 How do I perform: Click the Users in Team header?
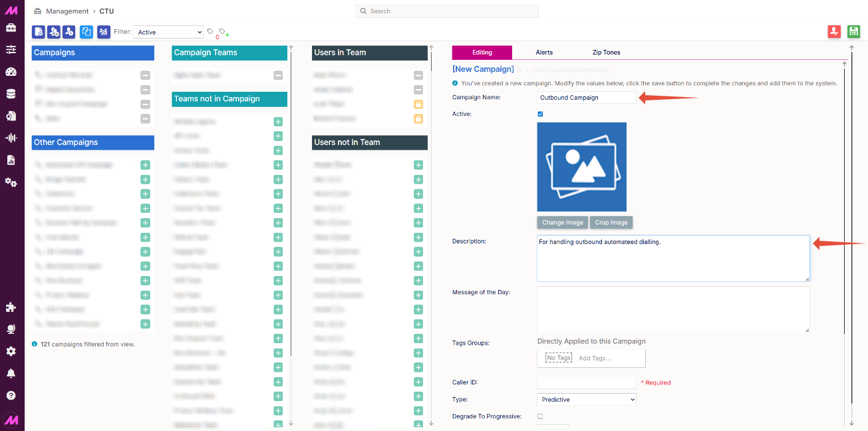pos(370,53)
